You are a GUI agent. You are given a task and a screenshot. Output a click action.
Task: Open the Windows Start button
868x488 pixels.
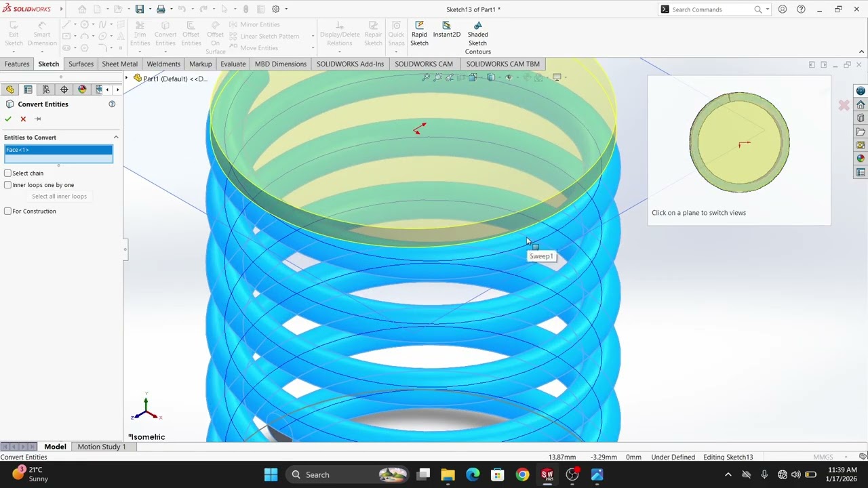271,474
